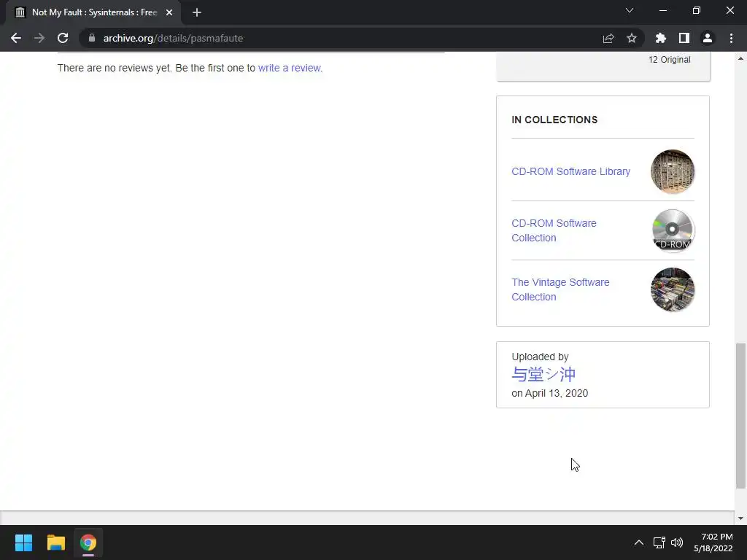Viewport: 747px width, 560px height.
Task: Click the scrollbar down arrow
Action: pos(740,518)
